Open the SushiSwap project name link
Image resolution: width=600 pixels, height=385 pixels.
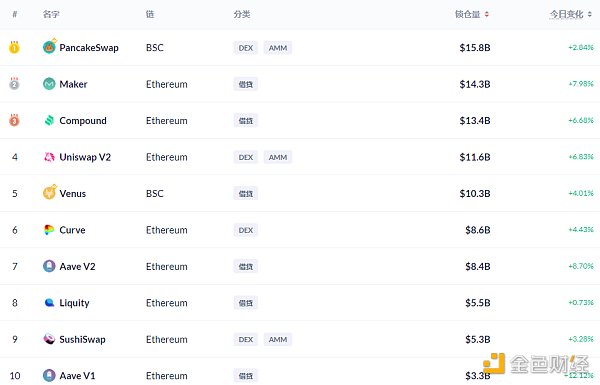coord(82,339)
